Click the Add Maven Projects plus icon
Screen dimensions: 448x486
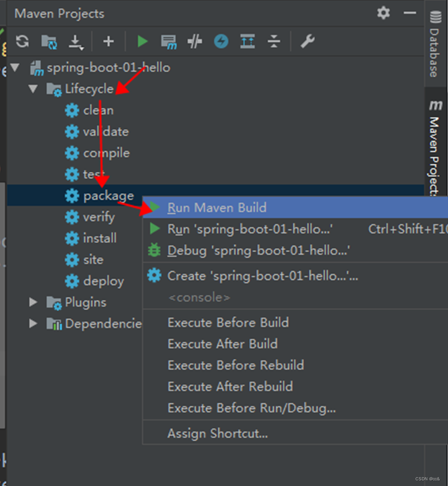pos(109,41)
